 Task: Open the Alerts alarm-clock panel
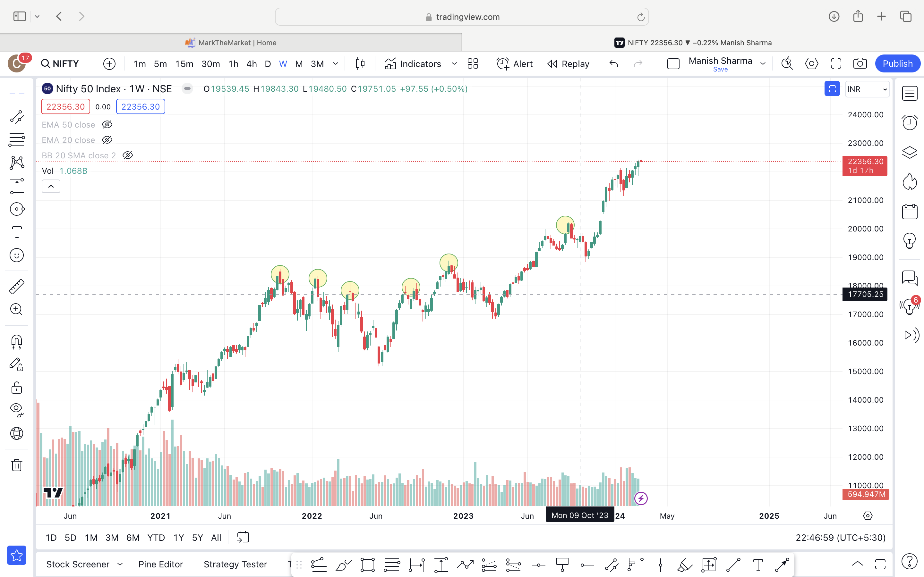910,122
